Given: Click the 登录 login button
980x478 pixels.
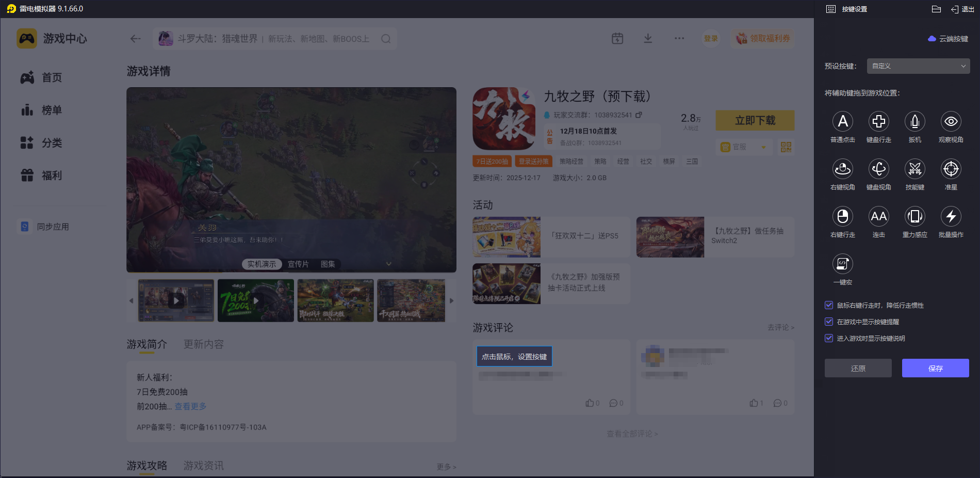Looking at the screenshot, I should (x=711, y=38).
